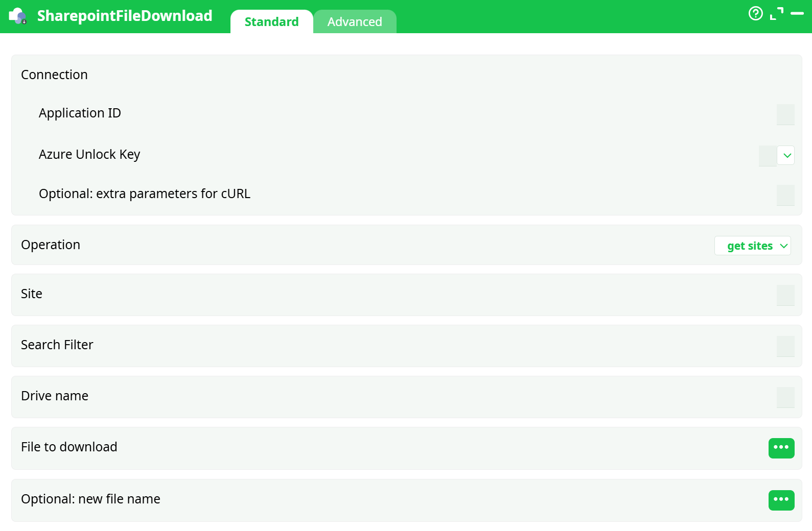Click the 'Operation' label
812x531 pixels.
(51, 245)
